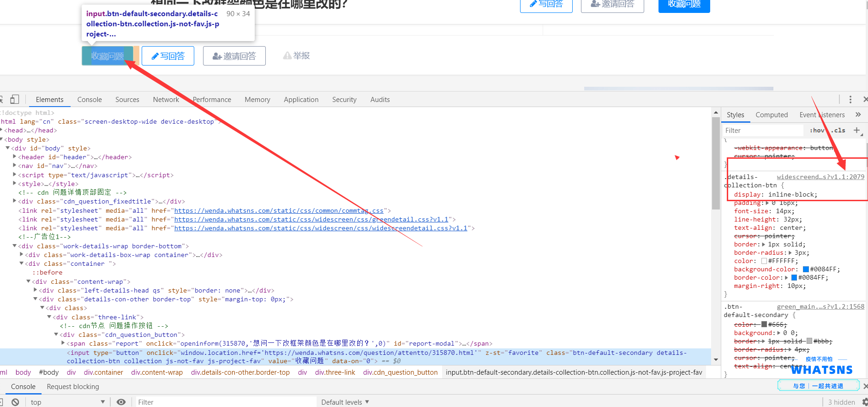Toggle the device toolbar icon
Screen dimensions: 868x407
(15, 99)
